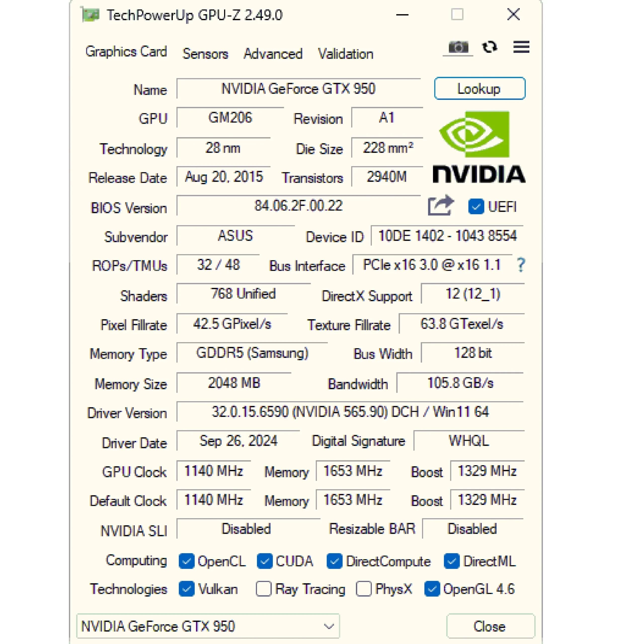The image size is (644, 644).
Task: Click the Close button
Action: coord(491,626)
